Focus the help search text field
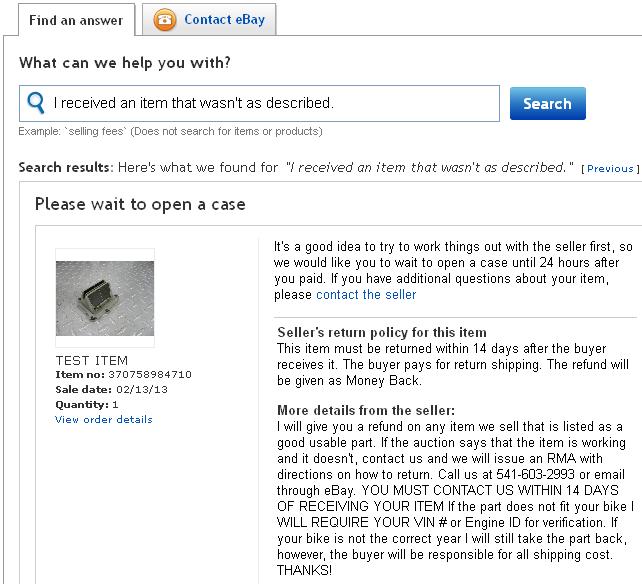The width and height of the screenshot is (642, 584). 270,103
